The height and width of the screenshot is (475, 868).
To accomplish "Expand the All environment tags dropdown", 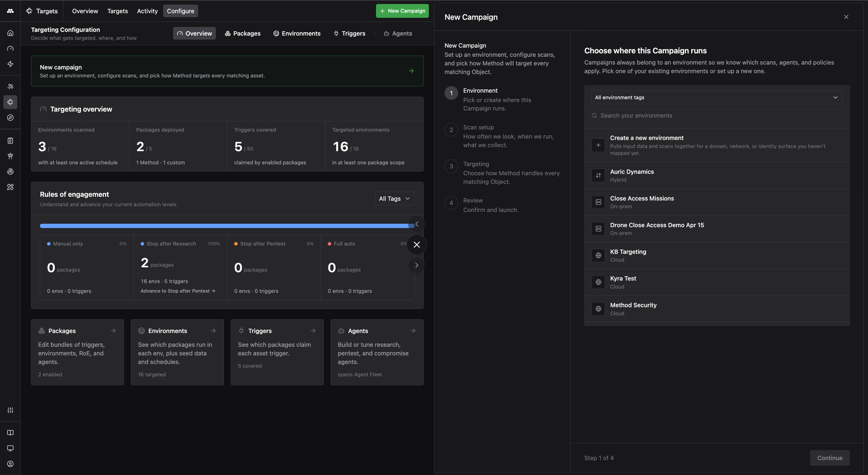I will (717, 97).
